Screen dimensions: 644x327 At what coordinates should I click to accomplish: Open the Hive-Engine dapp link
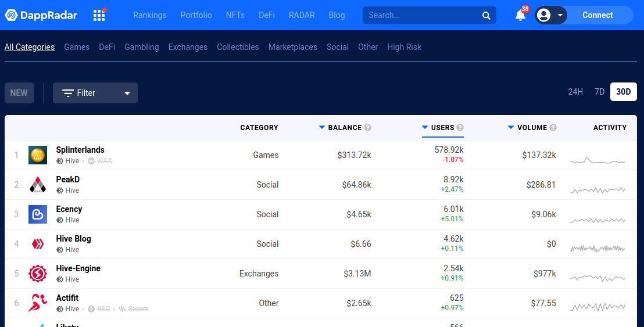click(x=78, y=268)
